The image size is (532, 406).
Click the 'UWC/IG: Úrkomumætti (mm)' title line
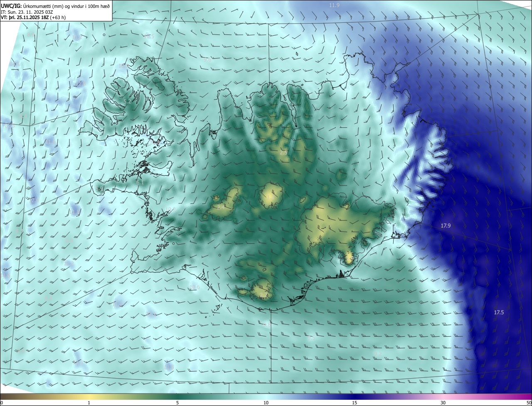point(55,5)
